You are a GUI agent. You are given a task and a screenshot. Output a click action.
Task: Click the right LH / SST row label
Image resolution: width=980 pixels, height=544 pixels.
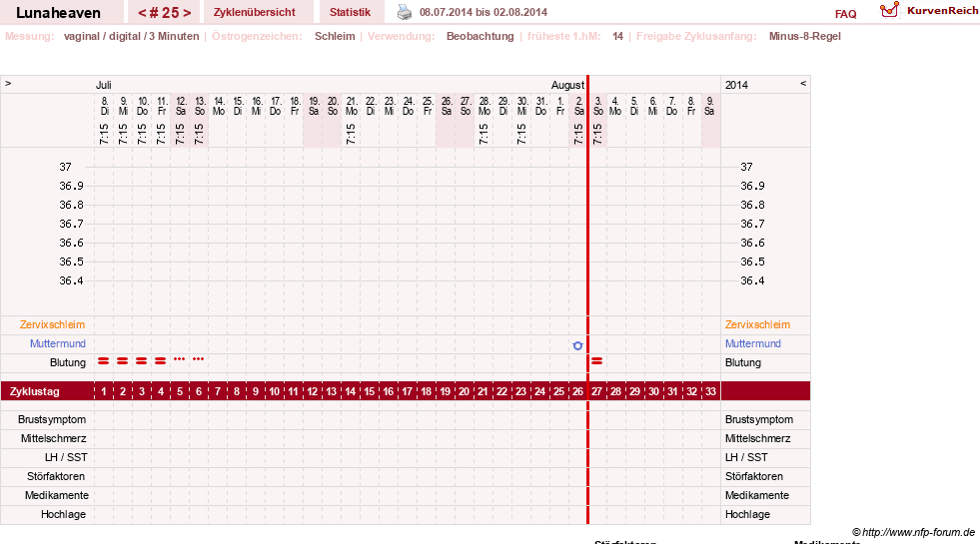point(746,457)
